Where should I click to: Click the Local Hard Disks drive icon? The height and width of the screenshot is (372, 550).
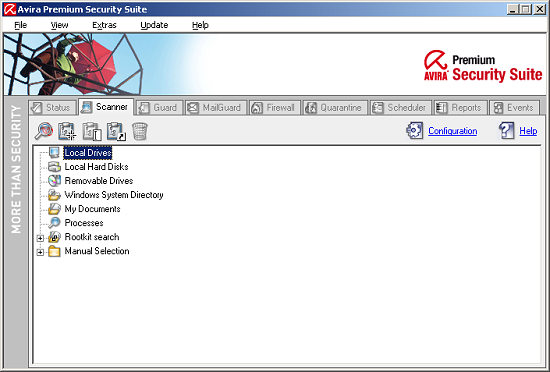click(54, 167)
